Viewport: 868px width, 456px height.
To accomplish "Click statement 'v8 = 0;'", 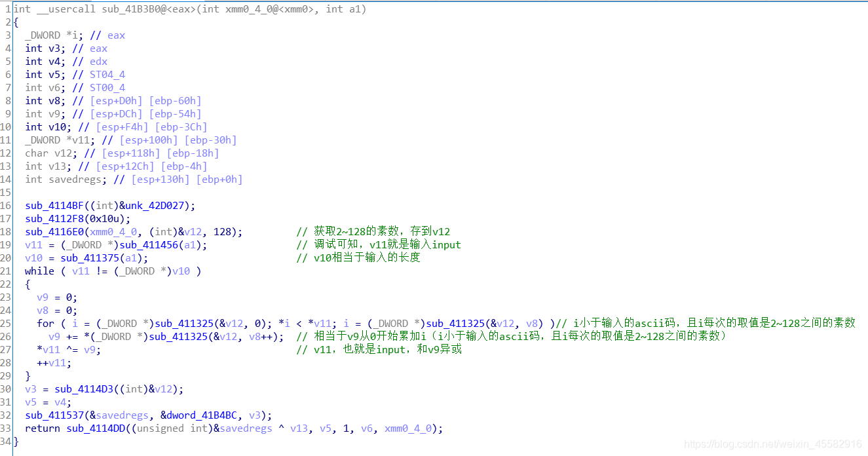I will (x=57, y=310).
